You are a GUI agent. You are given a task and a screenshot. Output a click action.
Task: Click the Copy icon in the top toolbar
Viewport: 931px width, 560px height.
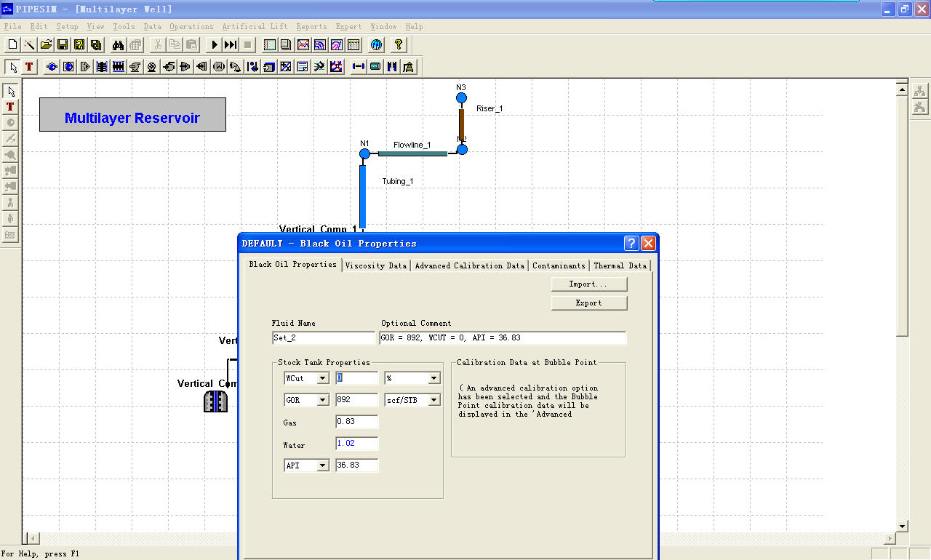point(175,44)
